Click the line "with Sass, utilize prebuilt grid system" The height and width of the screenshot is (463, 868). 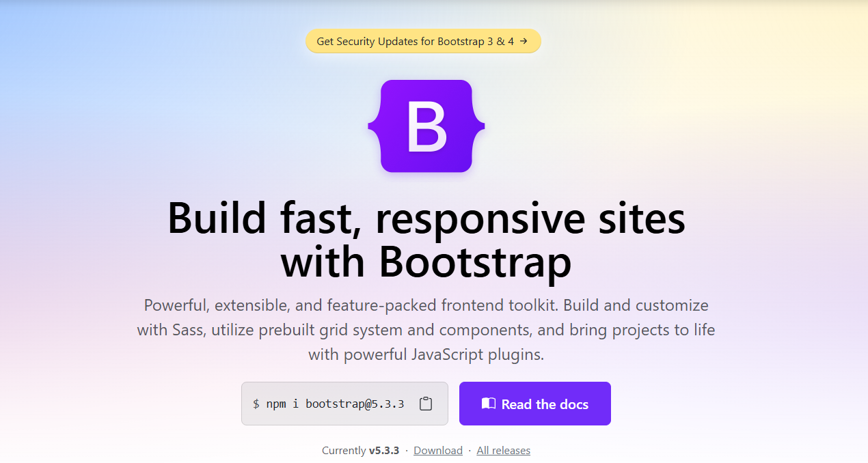click(426, 331)
